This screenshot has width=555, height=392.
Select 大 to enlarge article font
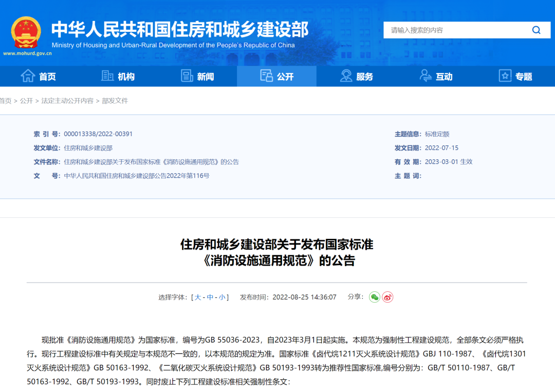197,297
